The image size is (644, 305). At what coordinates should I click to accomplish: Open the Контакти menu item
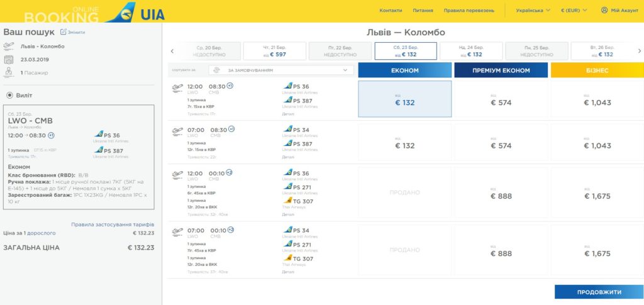391,10
